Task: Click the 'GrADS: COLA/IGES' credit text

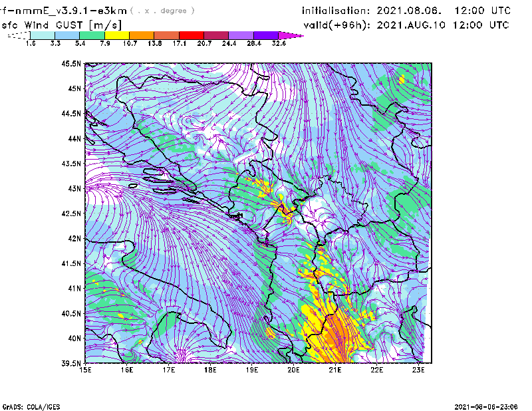Action: click(x=31, y=407)
